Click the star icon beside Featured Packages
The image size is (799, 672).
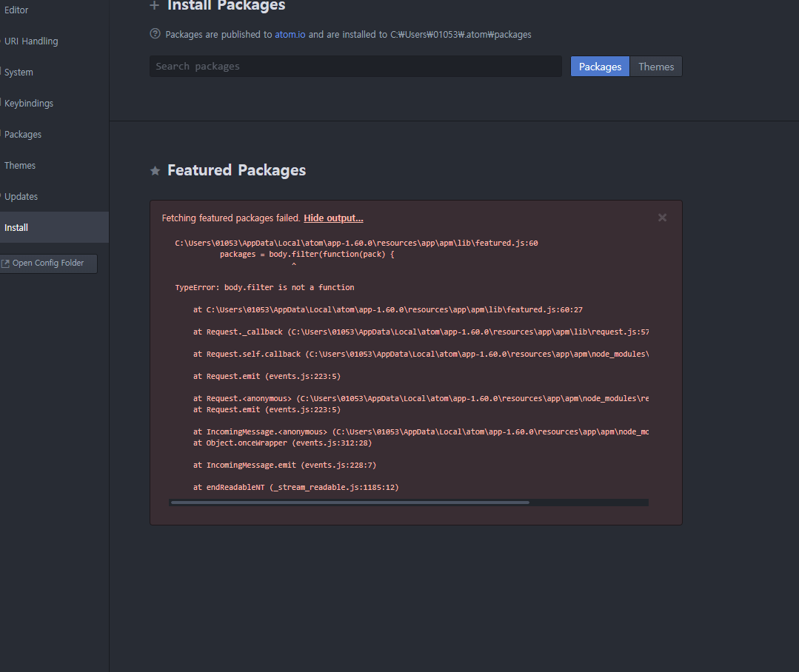point(156,171)
